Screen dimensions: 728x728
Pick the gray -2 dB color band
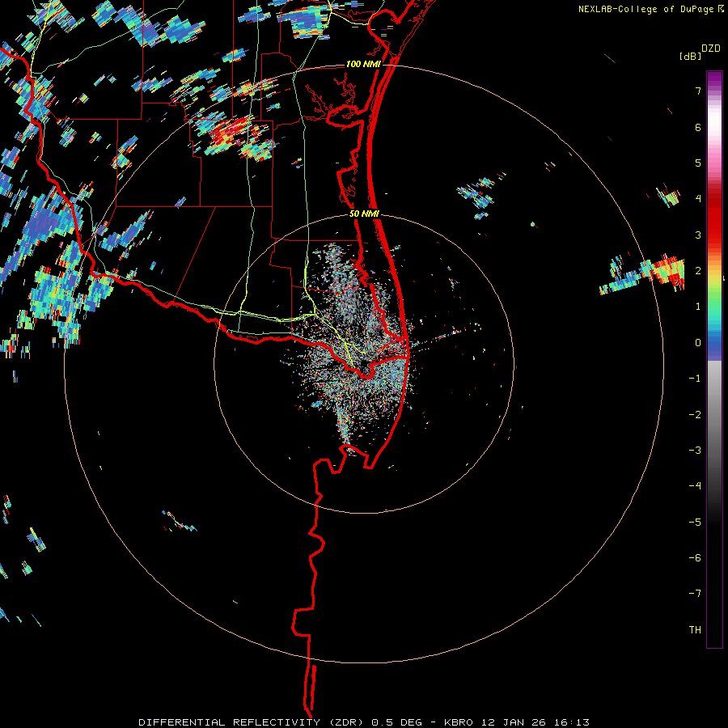click(714, 415)
